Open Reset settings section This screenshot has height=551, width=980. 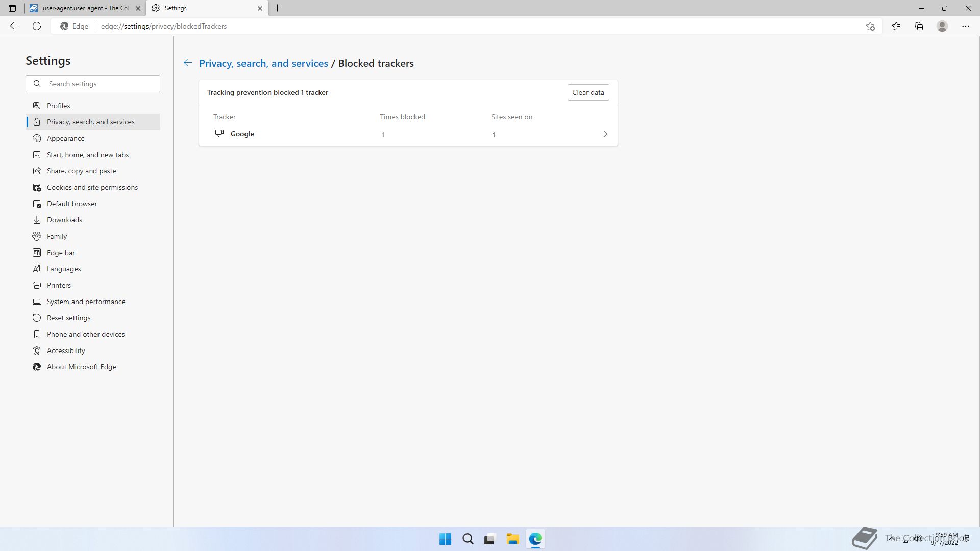tap(93, 318)
